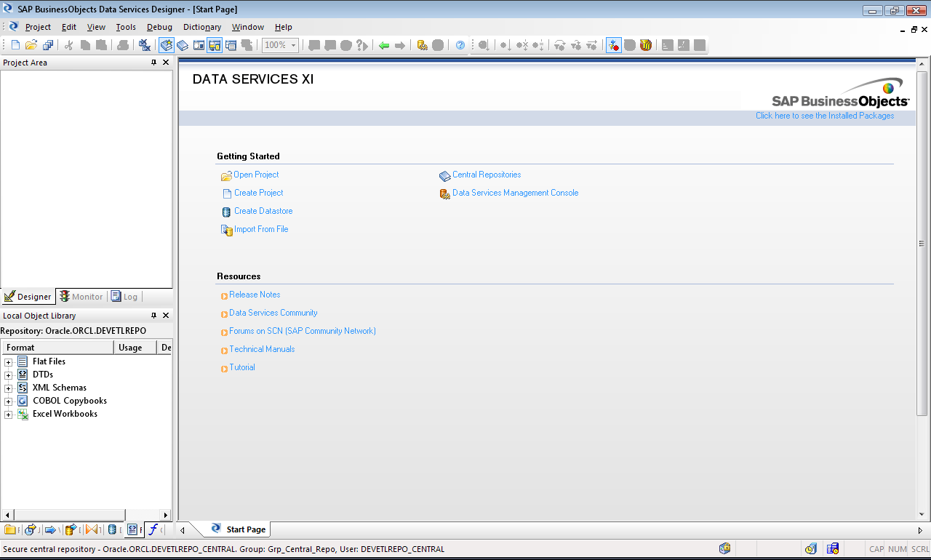This screenshot has width=931, height=560.
Task: Click the Central Repositories link
Action: (487, 175)
